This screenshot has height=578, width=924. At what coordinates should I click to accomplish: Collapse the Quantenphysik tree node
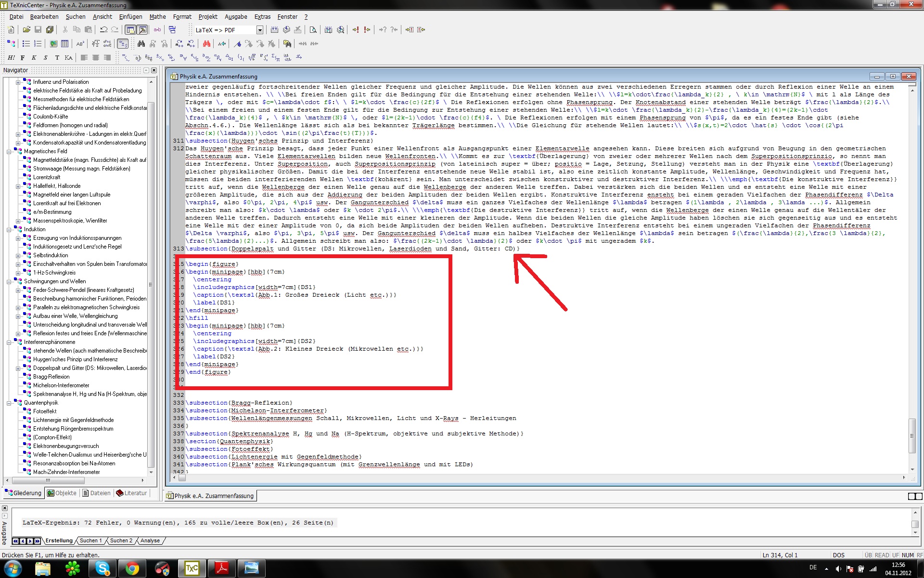(9, 403)
